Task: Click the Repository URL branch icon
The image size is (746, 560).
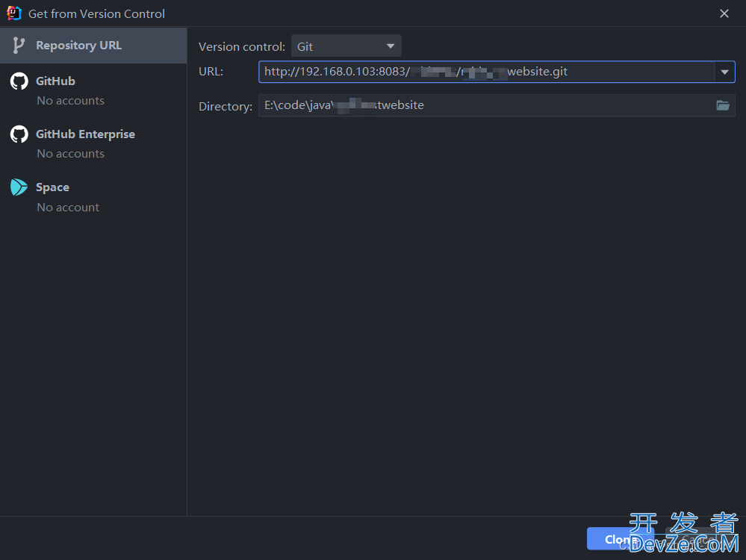Action: [x=19, y=46]
